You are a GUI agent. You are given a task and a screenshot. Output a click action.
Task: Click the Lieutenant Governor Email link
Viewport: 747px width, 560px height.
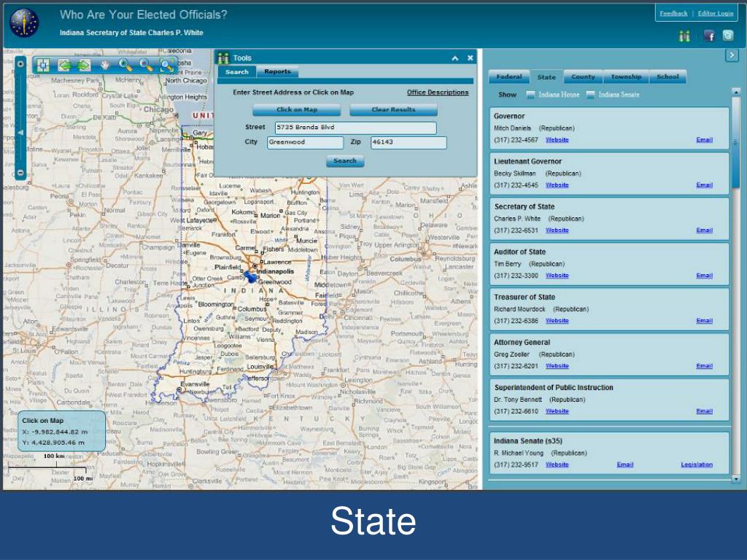(704, 185)
